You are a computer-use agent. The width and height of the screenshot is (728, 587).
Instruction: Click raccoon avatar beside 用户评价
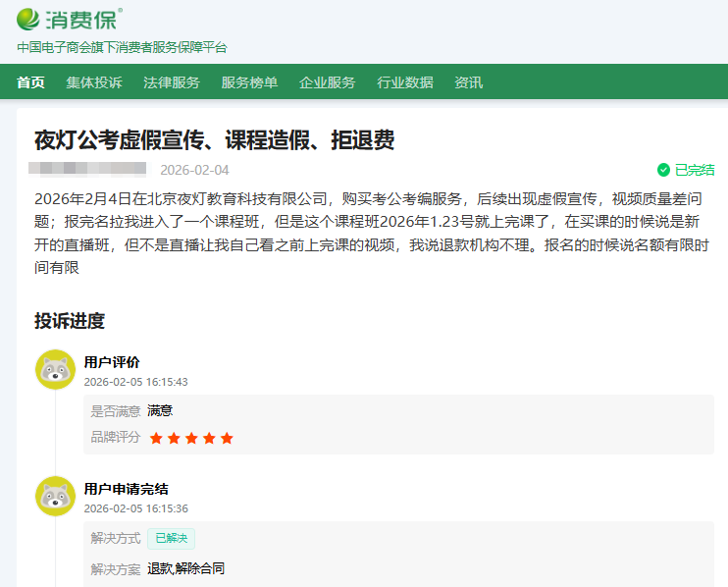coord(55,369)
